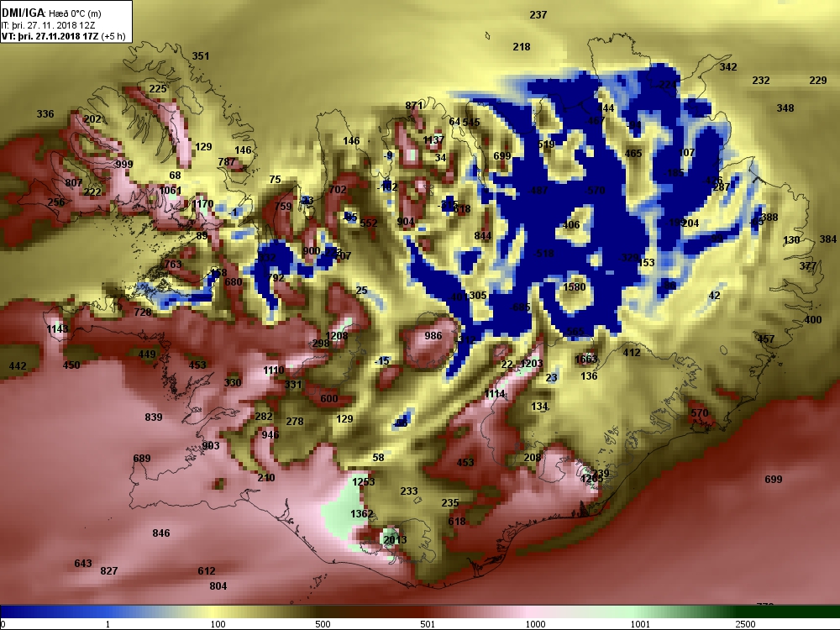
Task: Click the map value '1663'
Action: click(585, 359)
